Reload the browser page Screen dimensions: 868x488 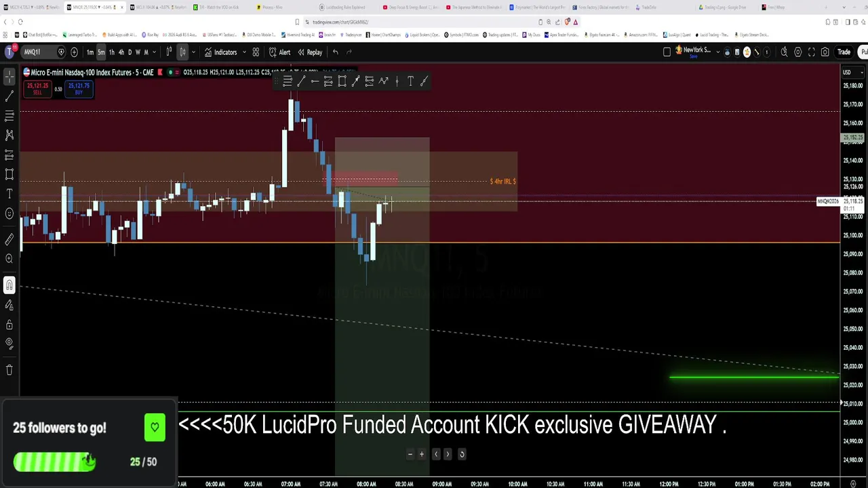pos(20,22)
